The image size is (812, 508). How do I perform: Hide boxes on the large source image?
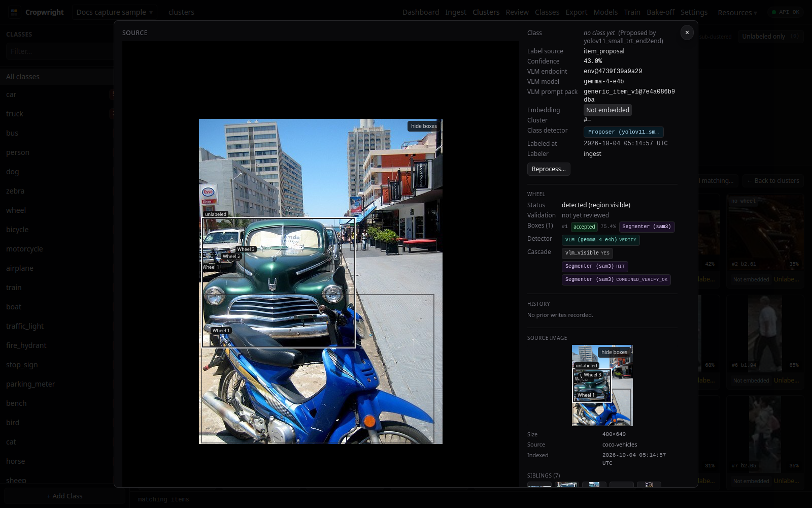click(424, 126)
